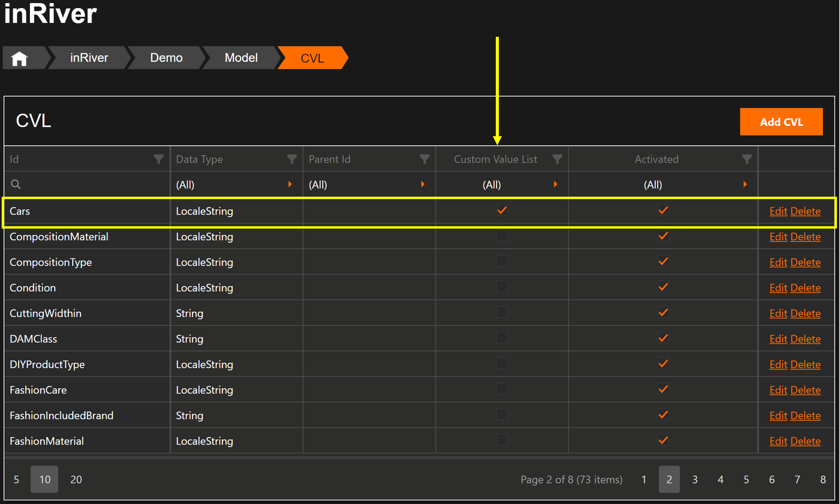Viewport: 840px width, 504px height.
Task: Click the search magnifier in Id filter
Action: tap(16, 185)
